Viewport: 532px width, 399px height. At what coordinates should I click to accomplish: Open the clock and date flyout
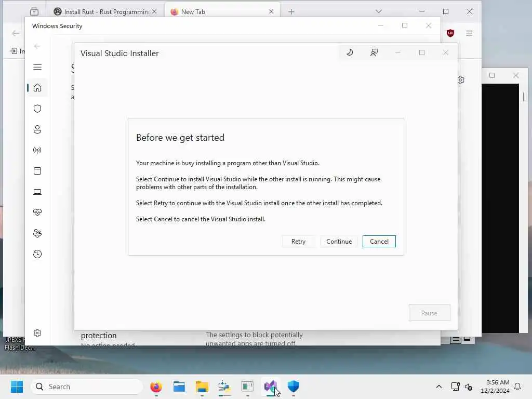pos(495,387)
